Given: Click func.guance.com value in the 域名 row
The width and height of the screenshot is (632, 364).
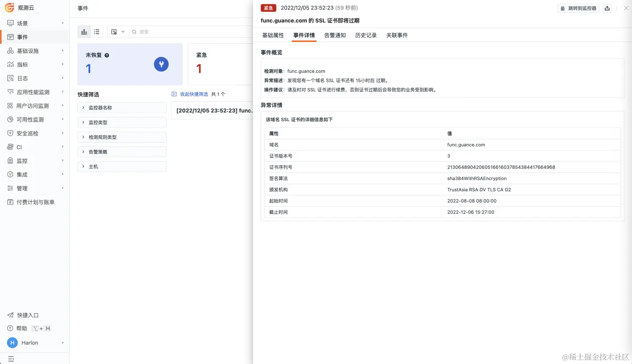Looking at the screenshot, I should (x=466, y=145).
